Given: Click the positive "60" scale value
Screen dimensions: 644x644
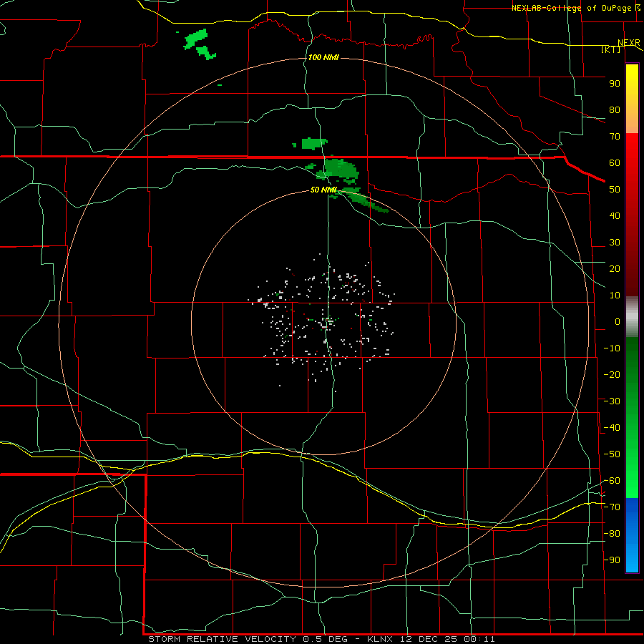Looking at the screenshot, I should point(615,163).
